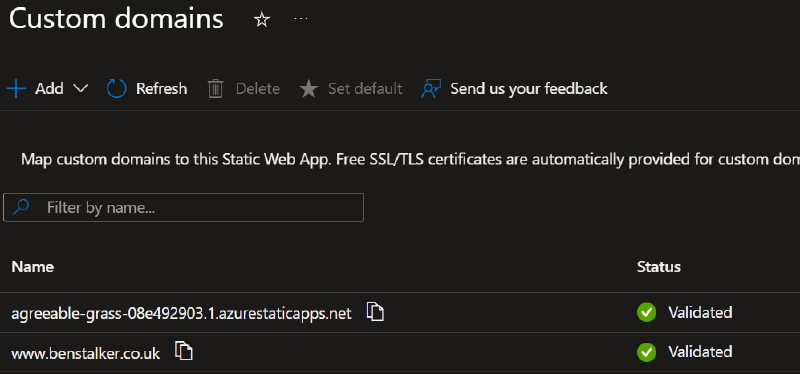Click green checkmark icon for azurestaticapps.net row

point(646,312)
